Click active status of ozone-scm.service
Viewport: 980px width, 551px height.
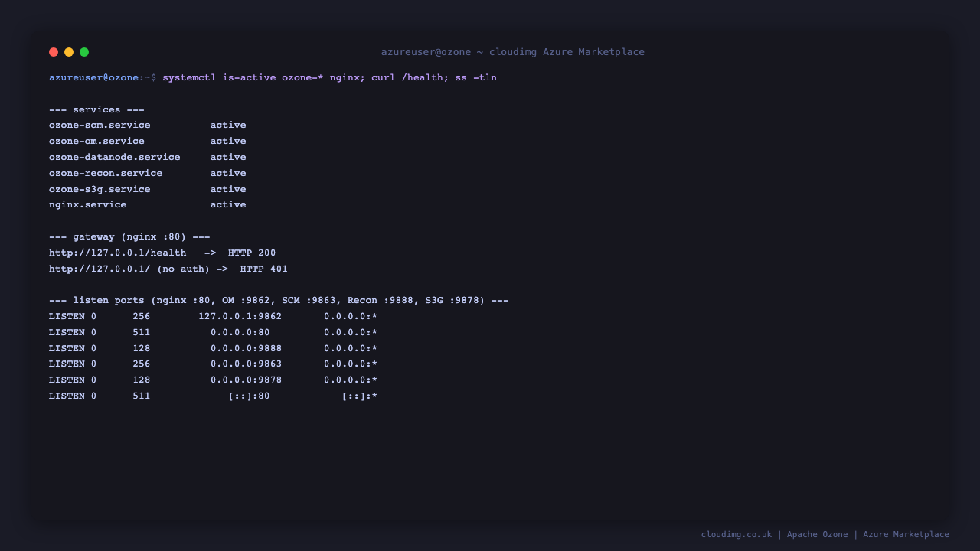(x=228, y=126)
